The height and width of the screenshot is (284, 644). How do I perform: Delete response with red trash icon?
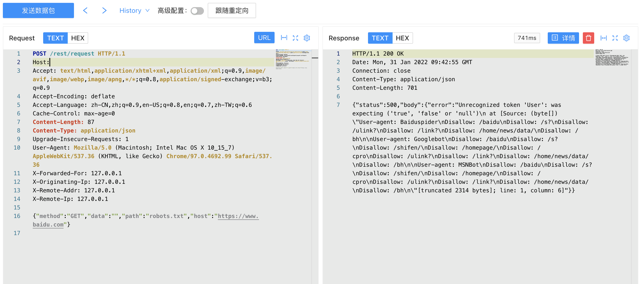588,38
